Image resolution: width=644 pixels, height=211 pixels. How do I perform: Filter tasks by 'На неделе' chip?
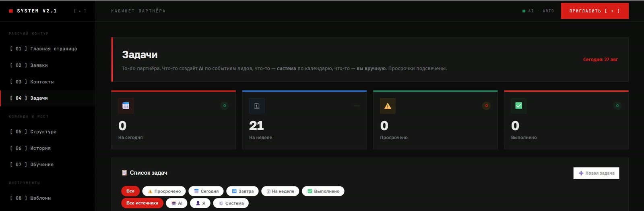pos(280,191)
